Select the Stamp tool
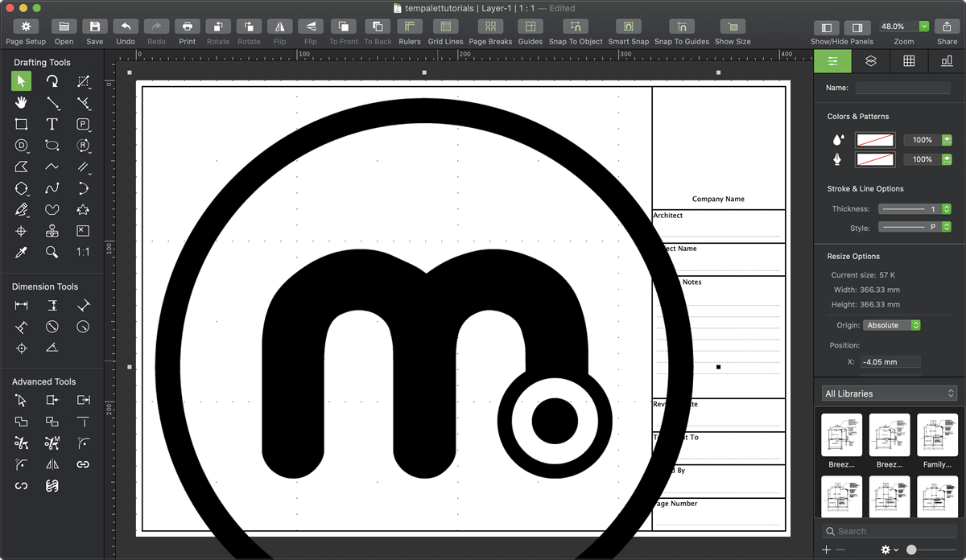 (52, 232)
